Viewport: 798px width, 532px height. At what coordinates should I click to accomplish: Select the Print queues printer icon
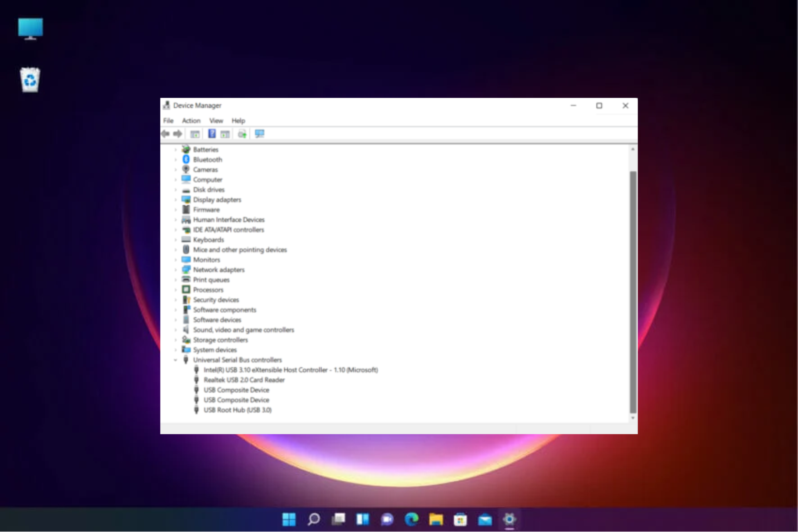point(186,279)
